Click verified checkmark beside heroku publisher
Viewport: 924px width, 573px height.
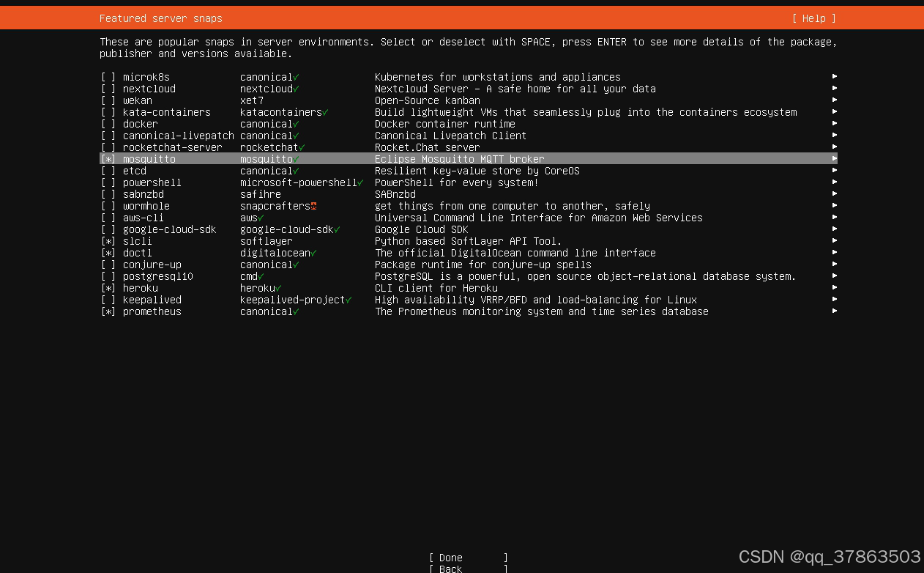(x=278, y=288)
